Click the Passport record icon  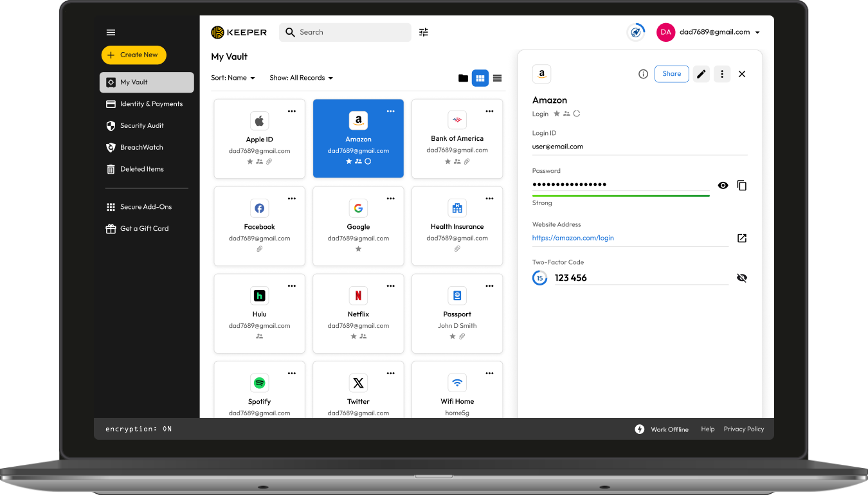click(x=457, y=296)
